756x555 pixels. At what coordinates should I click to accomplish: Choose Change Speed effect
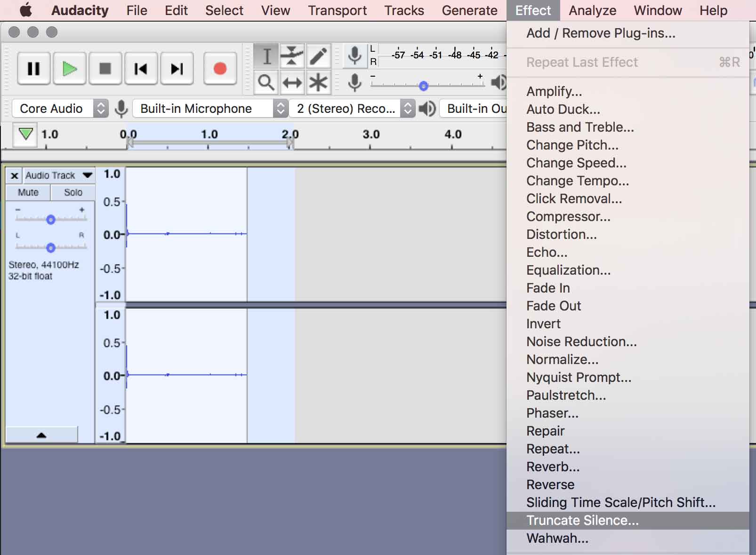click(x=628, y=163)
